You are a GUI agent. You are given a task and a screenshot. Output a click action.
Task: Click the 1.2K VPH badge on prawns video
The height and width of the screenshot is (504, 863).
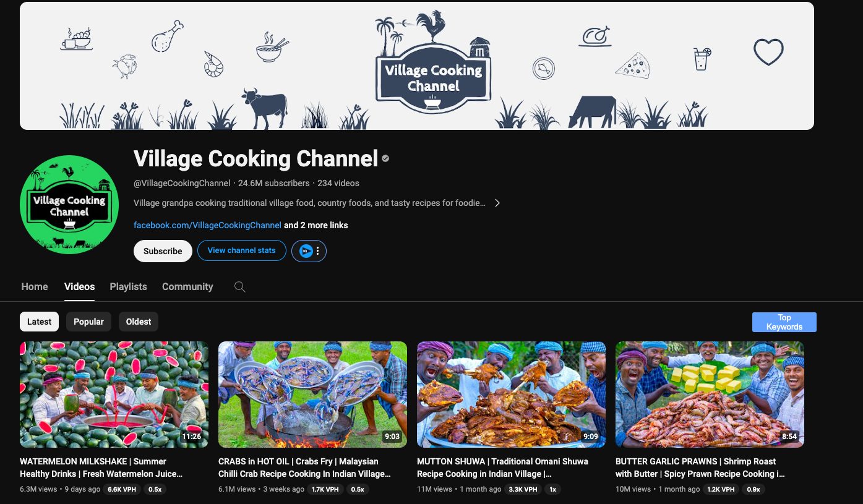pyautogui.click(x=721, y=489)
